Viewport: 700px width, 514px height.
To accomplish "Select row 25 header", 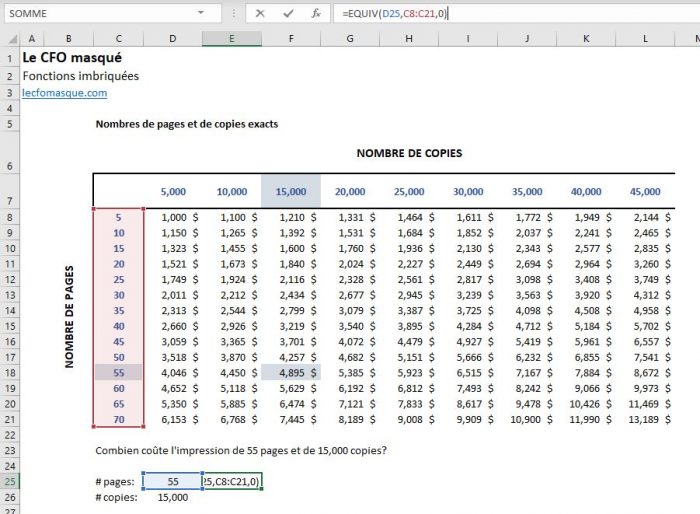I will point(10,481).
